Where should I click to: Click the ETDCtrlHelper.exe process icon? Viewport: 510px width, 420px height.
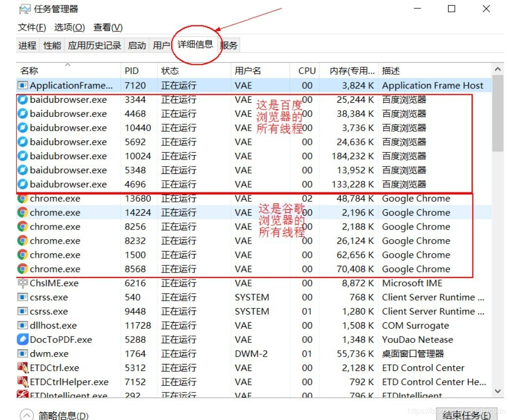(23, 382)
